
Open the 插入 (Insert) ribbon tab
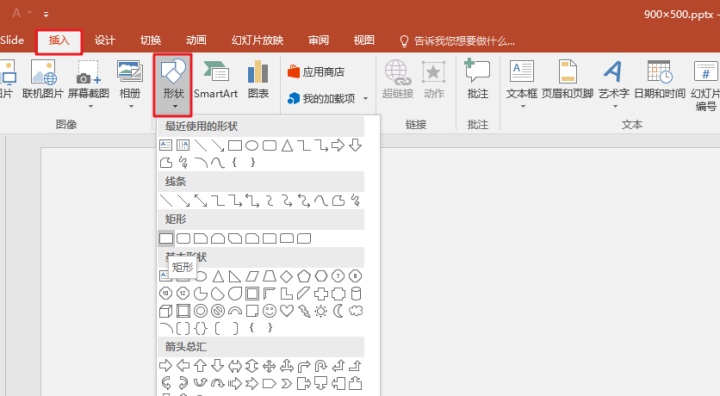tap(59, 41)
